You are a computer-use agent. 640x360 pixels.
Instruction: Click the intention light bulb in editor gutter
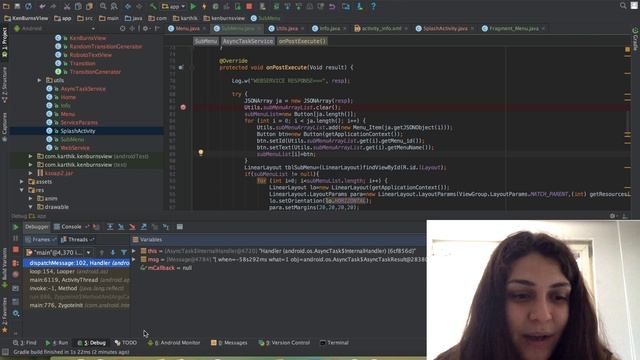pos(200,153)
